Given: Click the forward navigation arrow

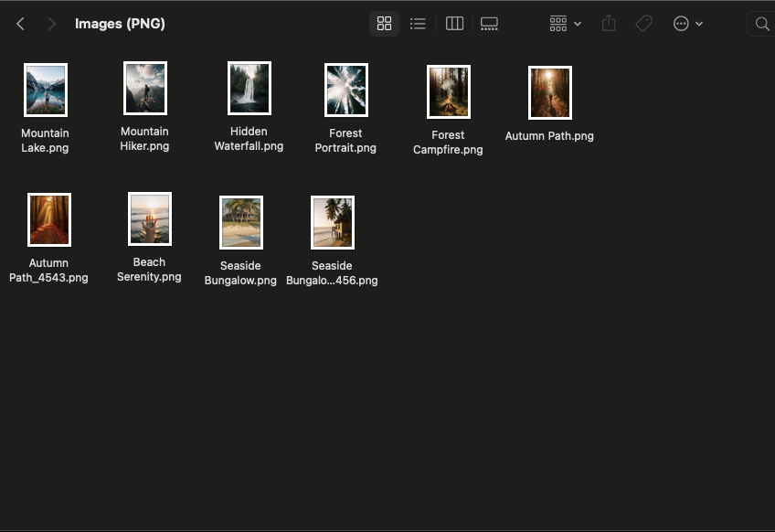Looking at the screenshot, I should 51,24.
